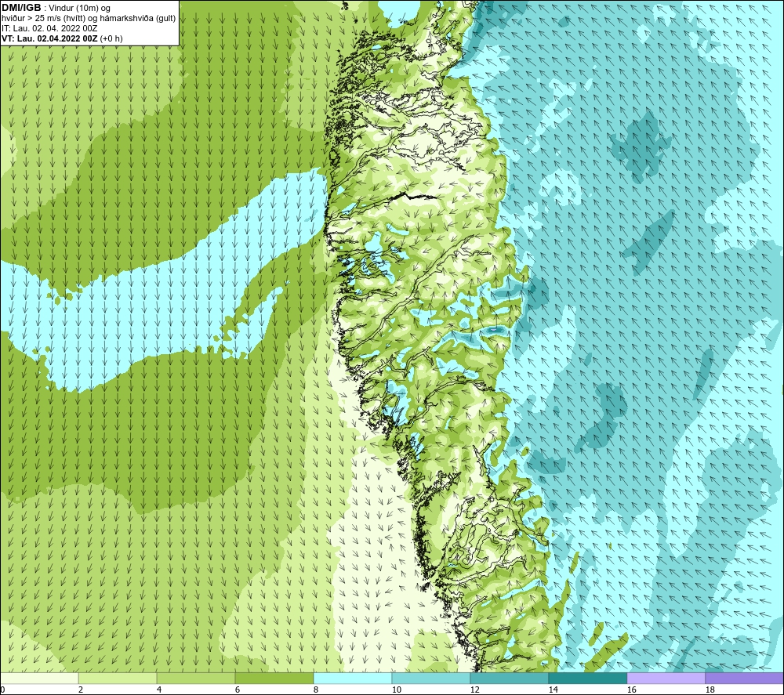
Task: Click the scale label '4'
Action: [159, 690]
